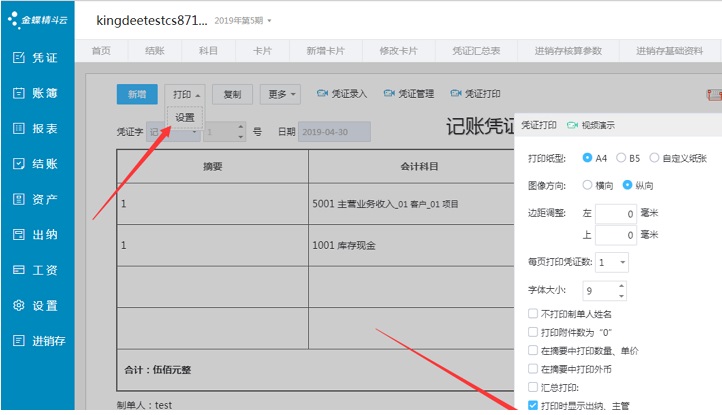Click the 出纳 cashier sidebar icon
This screenshot has width=722, height=415.
[18, 234]
